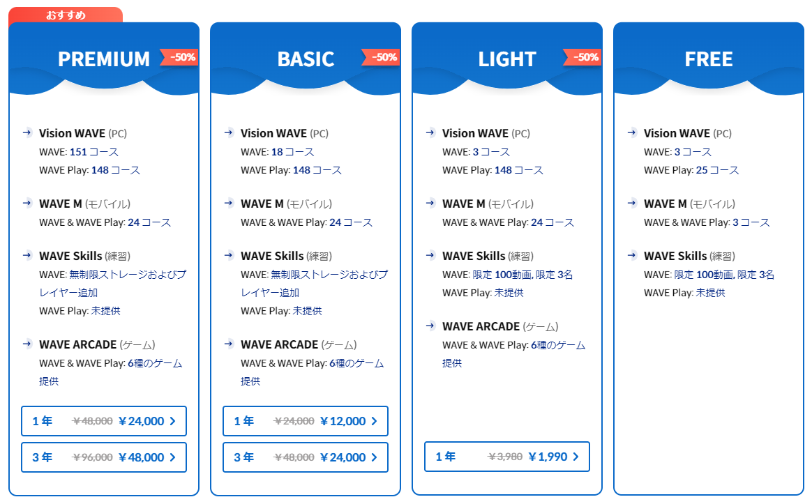Click the arrow icon beside BASIC WAVE M
This screenshot has height=504, width=812.
[229, 203]
